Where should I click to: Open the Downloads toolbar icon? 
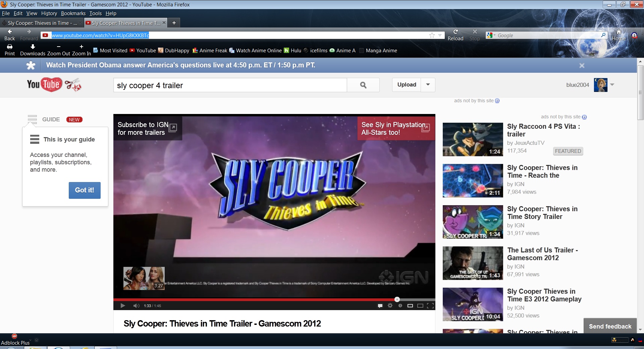[33, 47]
